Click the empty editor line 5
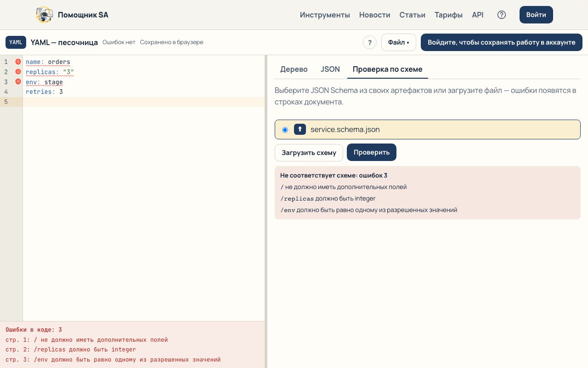The height and width of the screenshot is (368, 588). pos(144,102)
